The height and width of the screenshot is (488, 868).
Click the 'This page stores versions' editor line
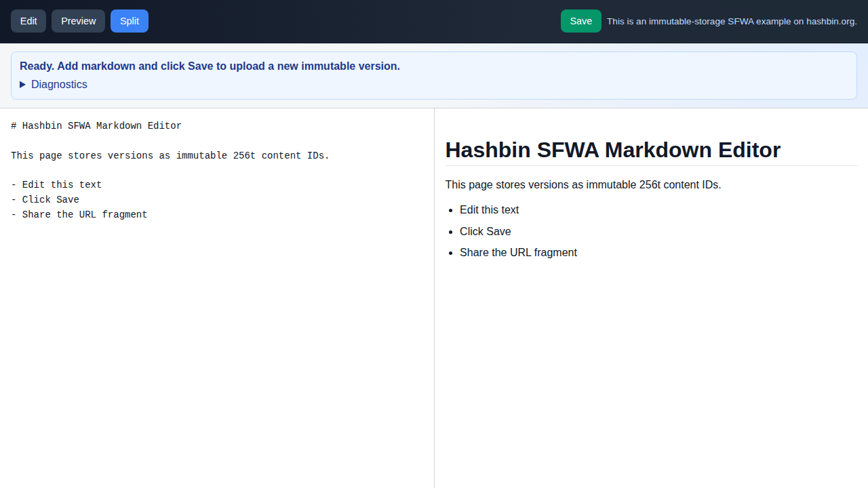pos(170,156)
